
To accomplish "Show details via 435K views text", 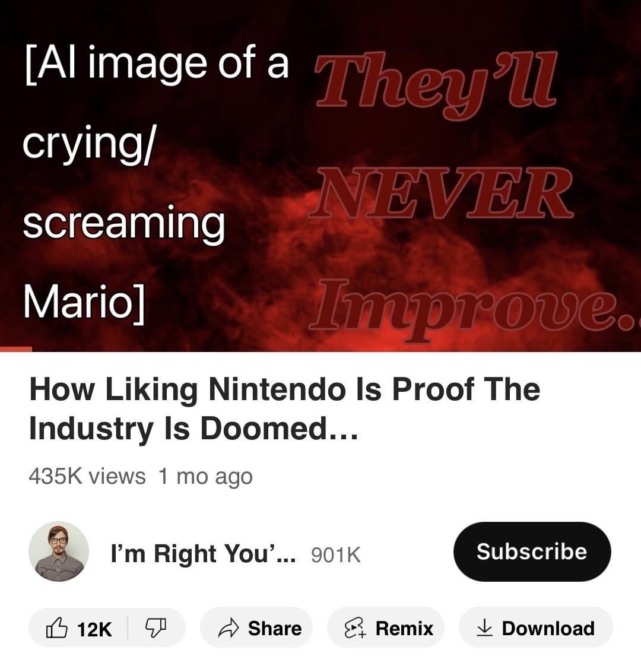I will 87,477.
